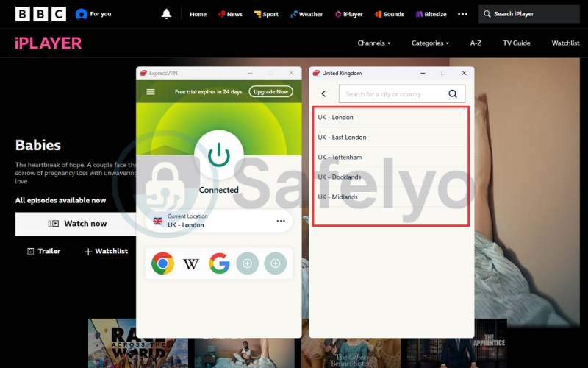Click Upgrade Now in ExpressVPN
The width and height of the screenshot is (588, 368).
point(270,91)
